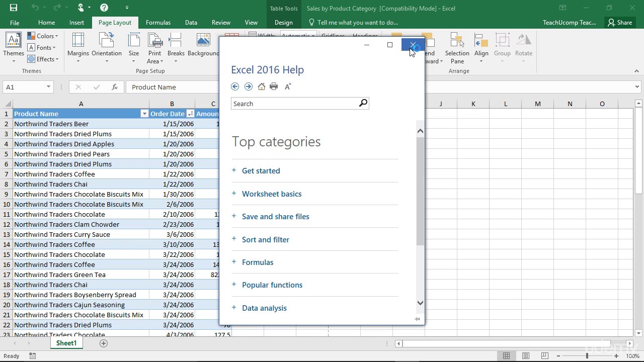This screenshot has width=644, height=362.
Task: Open the Selection Pane
Action: pyautogui.click(x=457, y=48)
